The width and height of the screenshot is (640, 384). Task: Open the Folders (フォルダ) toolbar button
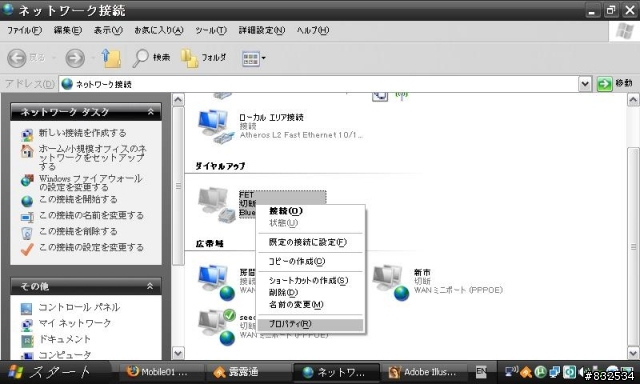[x=203, y=58]
